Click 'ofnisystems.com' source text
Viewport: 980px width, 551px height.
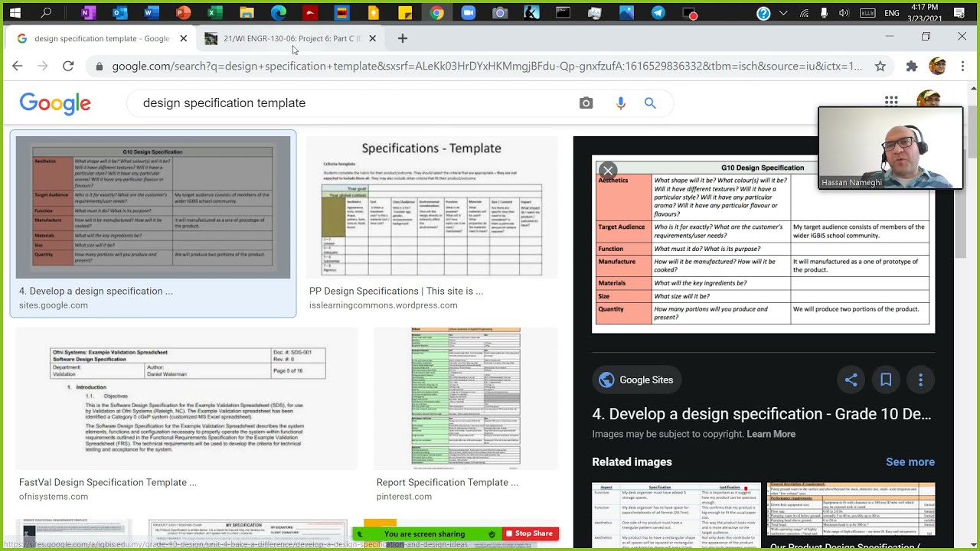click(x=54, y=496)
